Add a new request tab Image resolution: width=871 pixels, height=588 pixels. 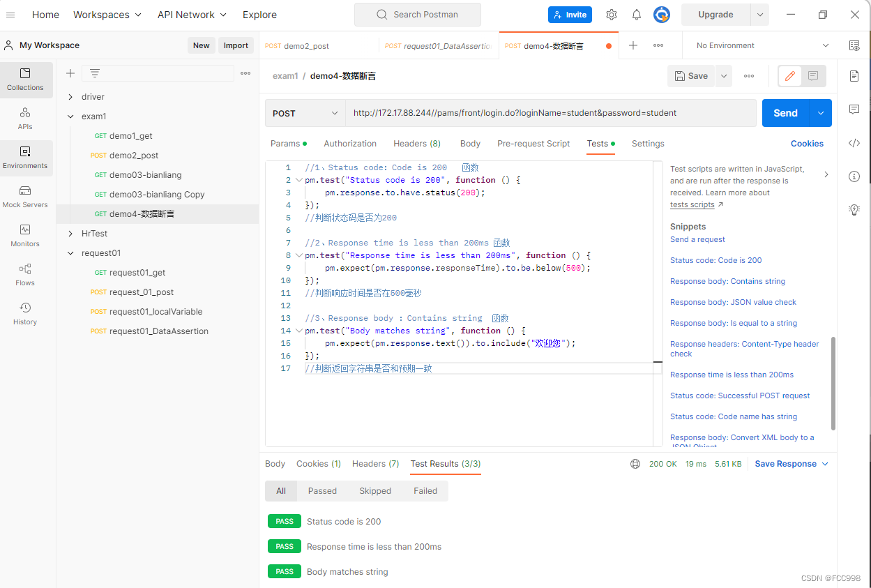click(633, 45)
